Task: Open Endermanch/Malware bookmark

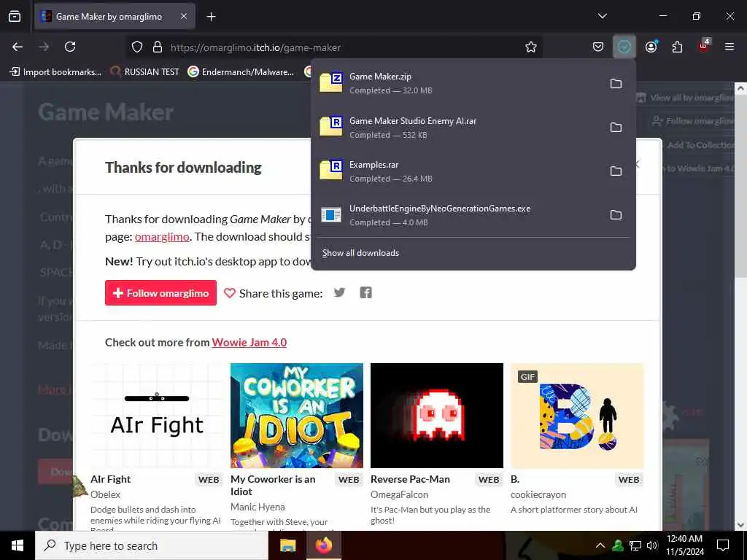Action: point(241,72)
